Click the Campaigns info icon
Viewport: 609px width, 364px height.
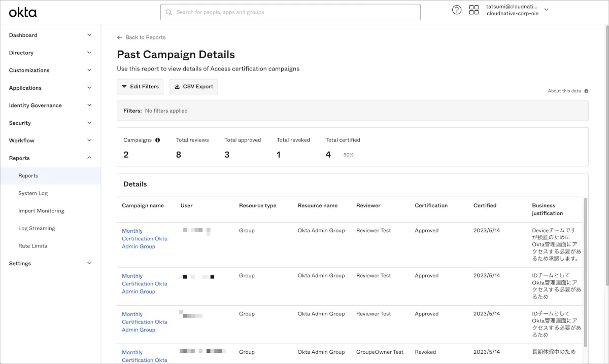pyautogui.click(x=157, y=140)
